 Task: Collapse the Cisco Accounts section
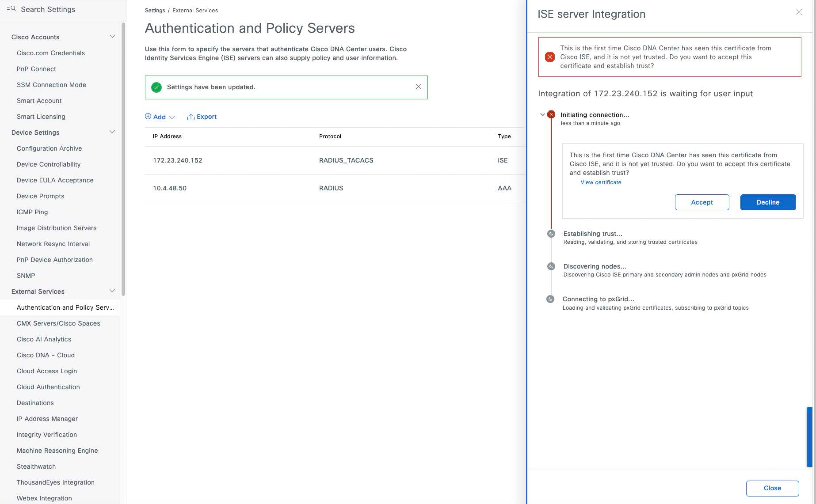[112, 36]
